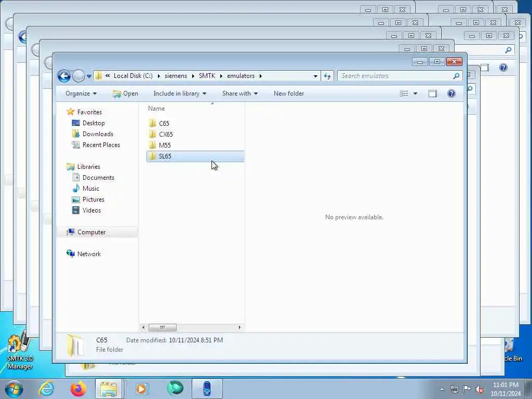The width and height of the screenshot is (532, 399).
Task: Click the search magnifier in back window
Action: [508, 50]
